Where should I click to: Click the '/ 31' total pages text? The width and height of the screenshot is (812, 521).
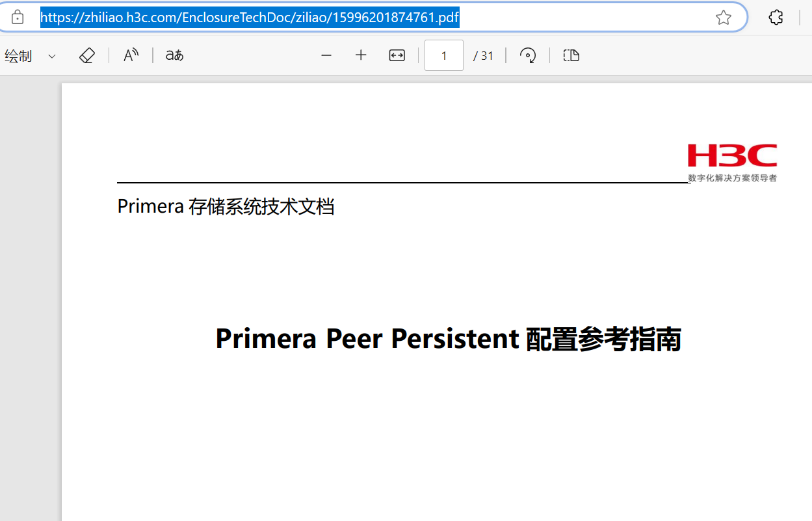[483, 56]
